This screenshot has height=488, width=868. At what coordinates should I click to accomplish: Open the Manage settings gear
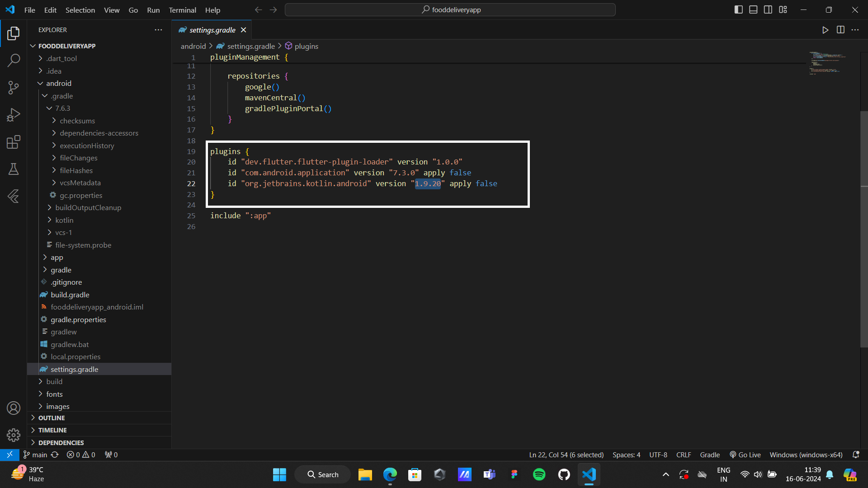(x=14, y=435)
